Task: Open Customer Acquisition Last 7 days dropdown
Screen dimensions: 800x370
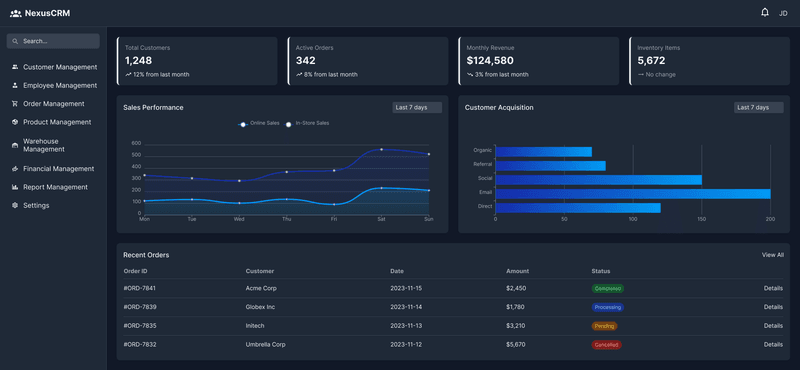Action: (x=759, y=108)
